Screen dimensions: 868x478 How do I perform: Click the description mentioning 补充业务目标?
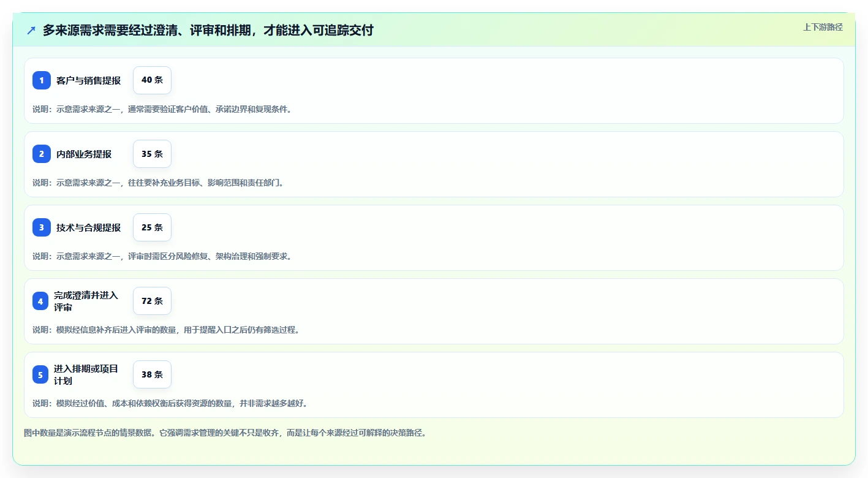point(159,183)
